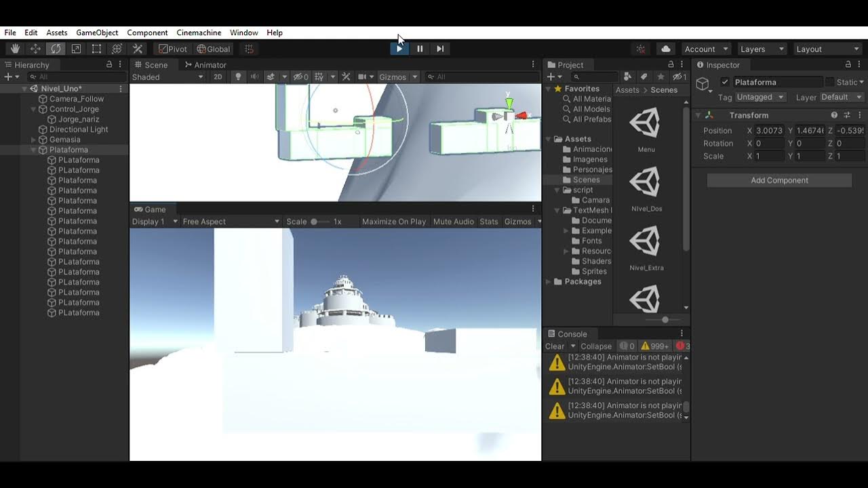Open Transform presets icon
This screenshot has height=488, width=868.
coord(847,115)
